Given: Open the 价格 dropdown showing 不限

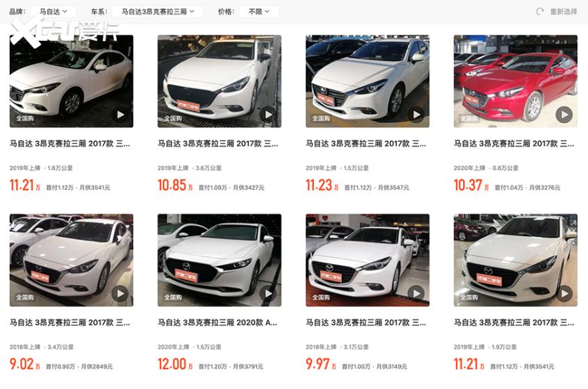Looking at the screenshot, I should click(x=259, y=12).
